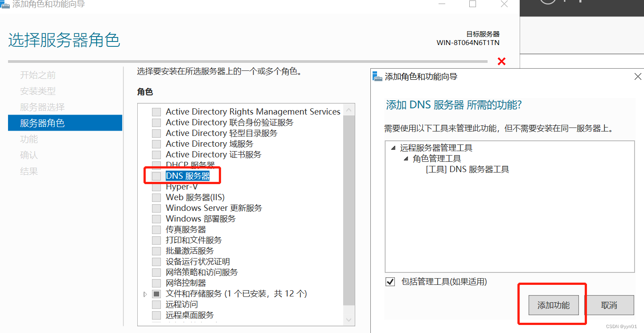Expand 文件和存储服务 tree node
Viewport: 644px width, 333px height.
coord(145,294)
